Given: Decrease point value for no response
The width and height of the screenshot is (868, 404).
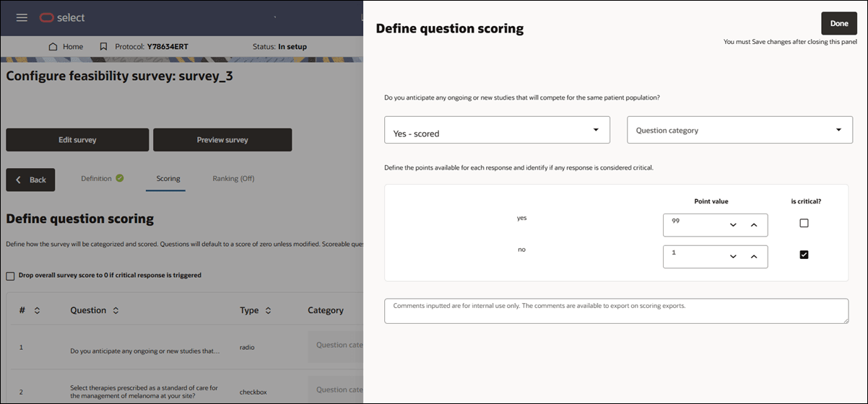Looking at the screenshot, I should tap(733, 257).
